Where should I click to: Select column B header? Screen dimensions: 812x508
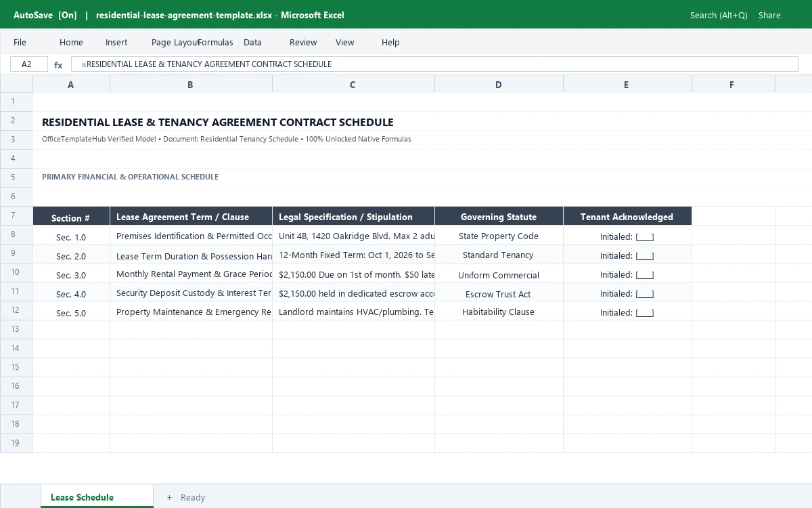point(191,85)
